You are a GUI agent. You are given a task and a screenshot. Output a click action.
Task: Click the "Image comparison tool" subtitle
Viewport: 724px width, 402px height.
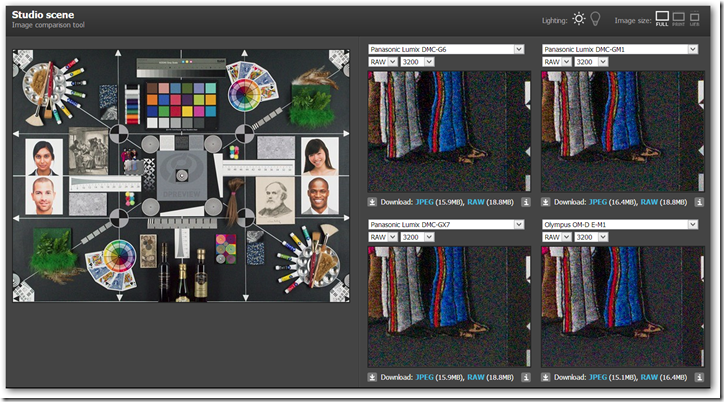48,25
